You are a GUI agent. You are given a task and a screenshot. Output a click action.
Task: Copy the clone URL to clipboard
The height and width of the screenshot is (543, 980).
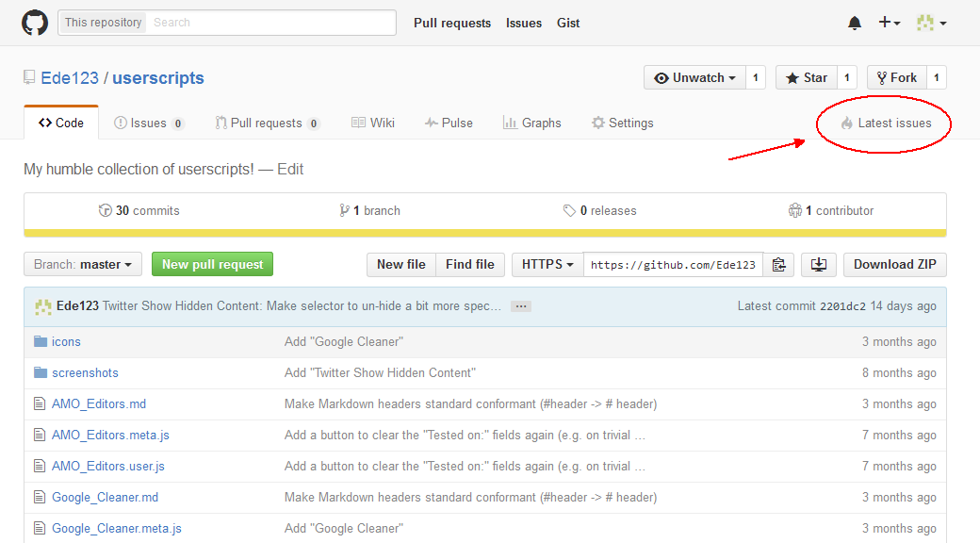tap(778, 265)
